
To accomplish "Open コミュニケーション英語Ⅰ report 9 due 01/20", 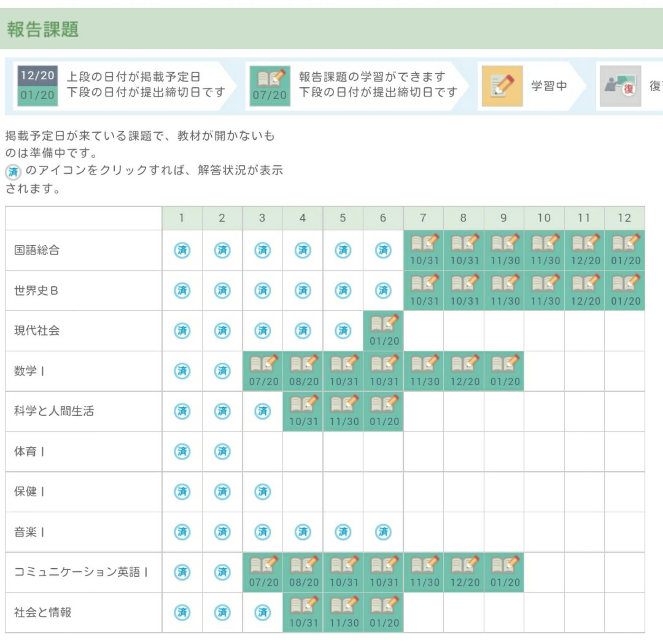I will tap(504, 572).
